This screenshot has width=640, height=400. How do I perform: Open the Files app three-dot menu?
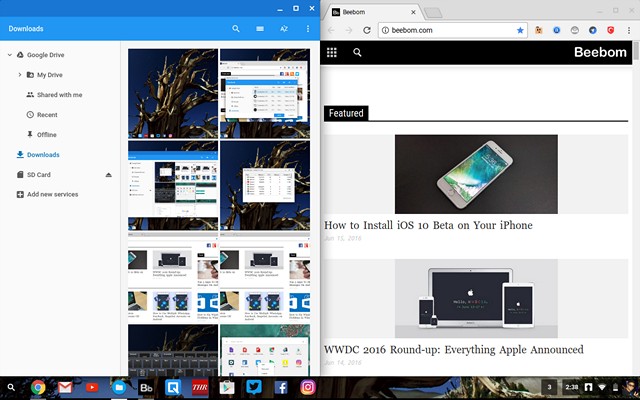(308, 29)
